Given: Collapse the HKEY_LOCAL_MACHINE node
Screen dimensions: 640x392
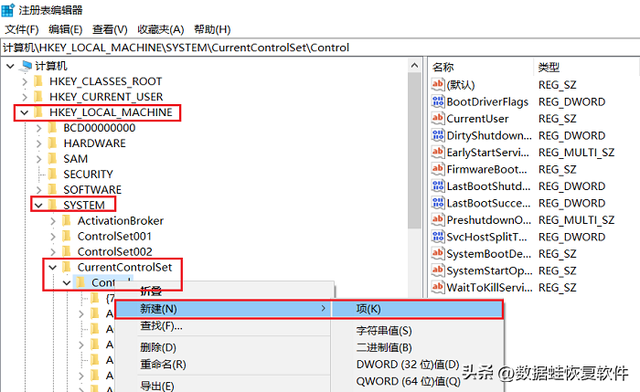Looking at the screenshot, I should (24, 112).
